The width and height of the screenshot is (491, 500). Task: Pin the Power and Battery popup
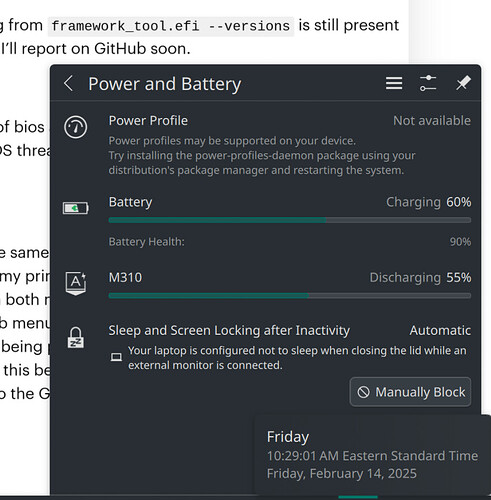pyautogui.click(x=463, y=83)
